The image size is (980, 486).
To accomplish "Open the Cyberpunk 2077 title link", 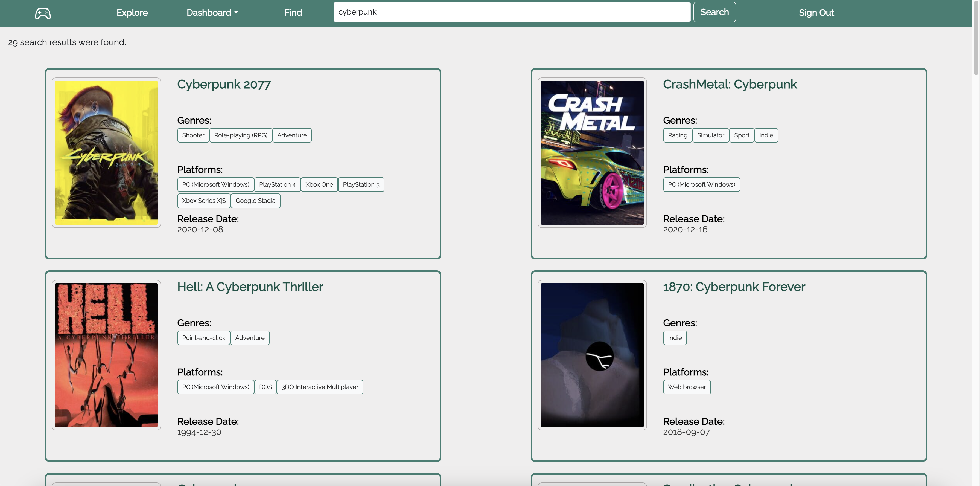I will (224, 84).
